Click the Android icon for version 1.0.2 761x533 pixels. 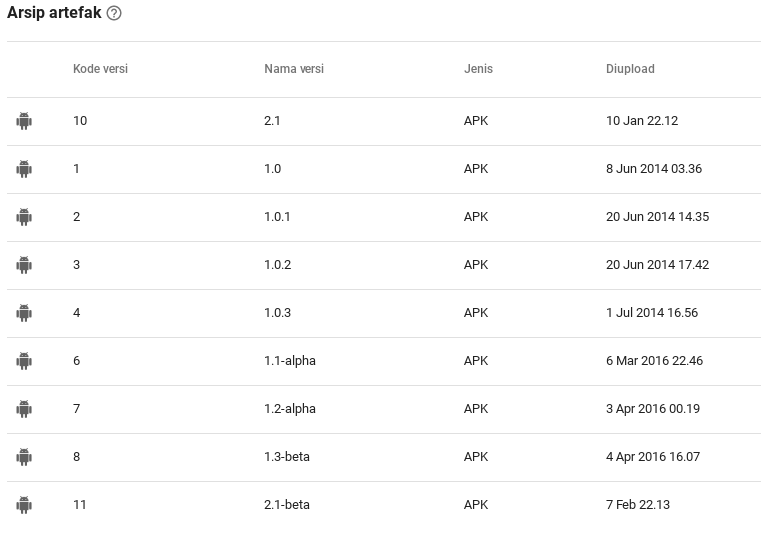point(24,265)
